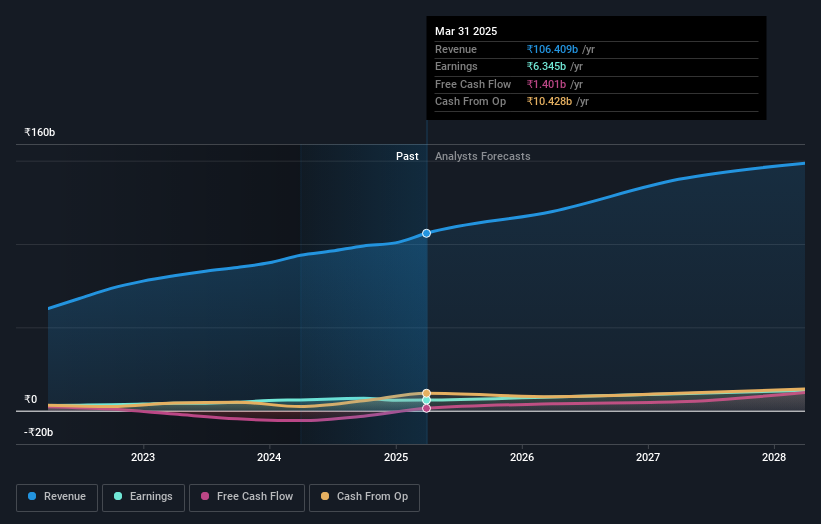
Task: Toggle the Free Cash Flow legend button
Action: pyautogui.click(x=247, y=497)
